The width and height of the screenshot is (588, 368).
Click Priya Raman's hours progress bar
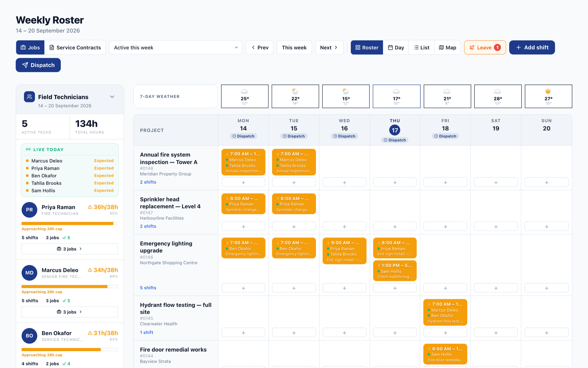pyautogui.click(x=70, y=224)
